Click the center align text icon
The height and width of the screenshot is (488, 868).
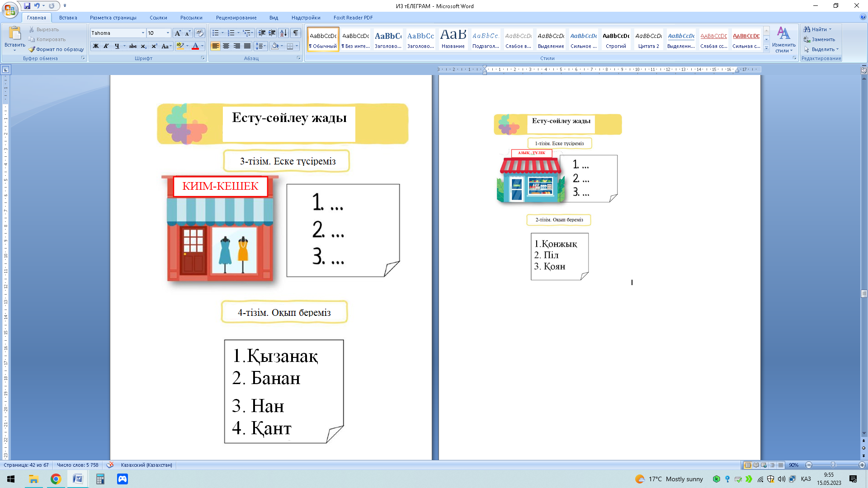point(226,46)
